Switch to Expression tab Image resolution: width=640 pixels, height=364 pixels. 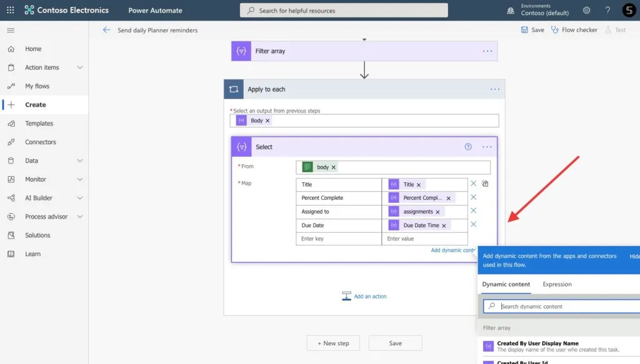coord(557,284)
